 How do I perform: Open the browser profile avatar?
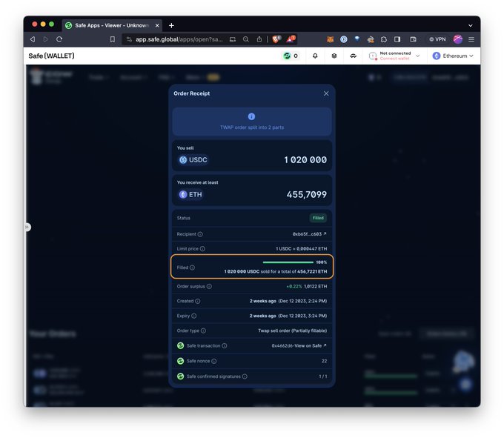click(x=458, y=39)
